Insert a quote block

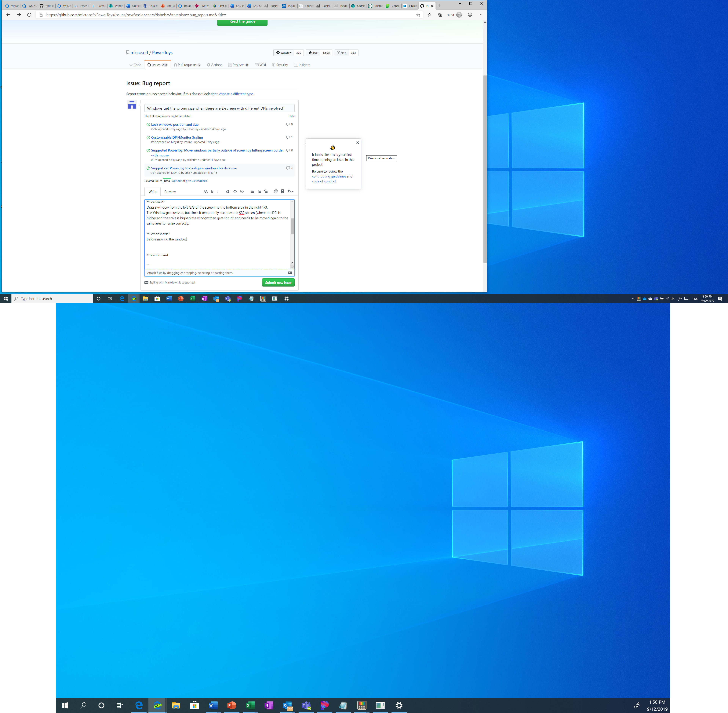point(227,191)
